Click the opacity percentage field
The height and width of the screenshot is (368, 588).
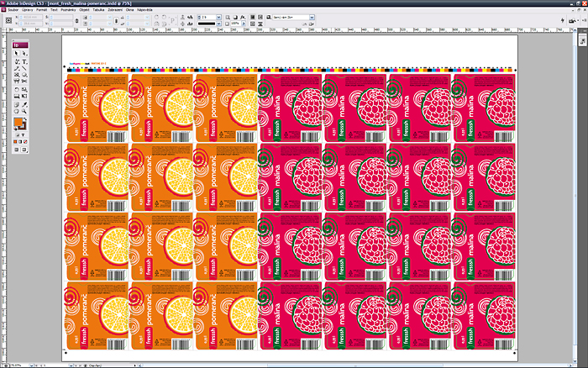pos(235,24)
